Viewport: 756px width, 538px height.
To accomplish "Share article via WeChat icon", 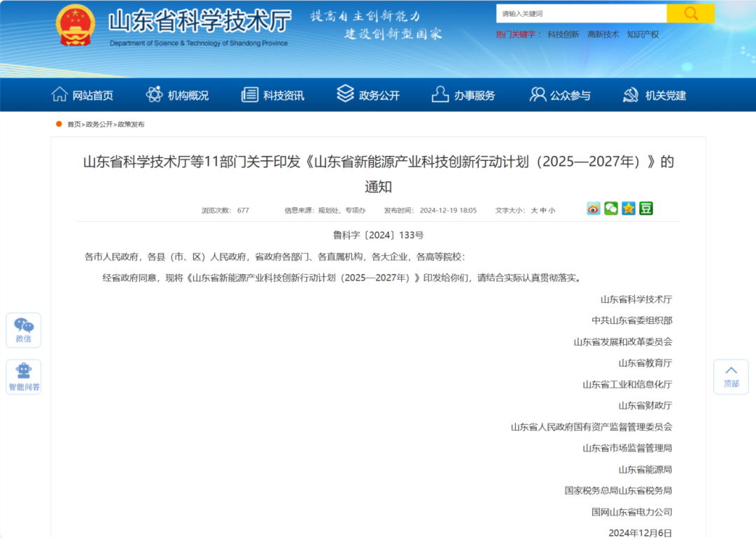I will point(611,208).
